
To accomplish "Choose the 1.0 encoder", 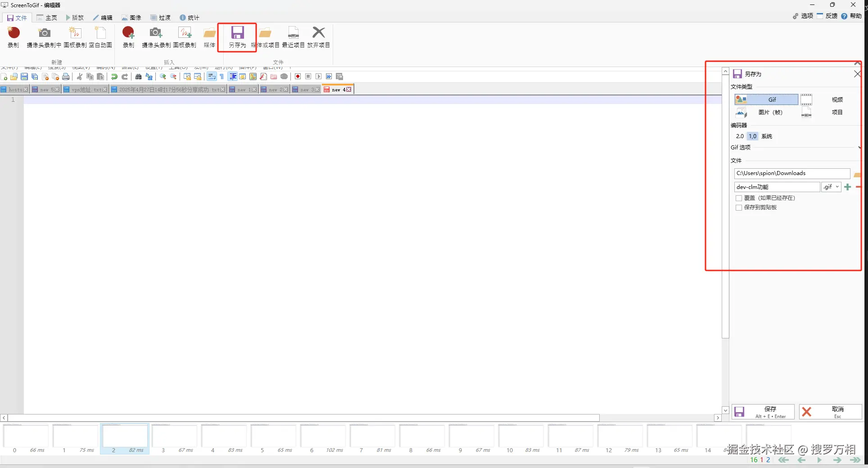I will (x=753, y=136).
